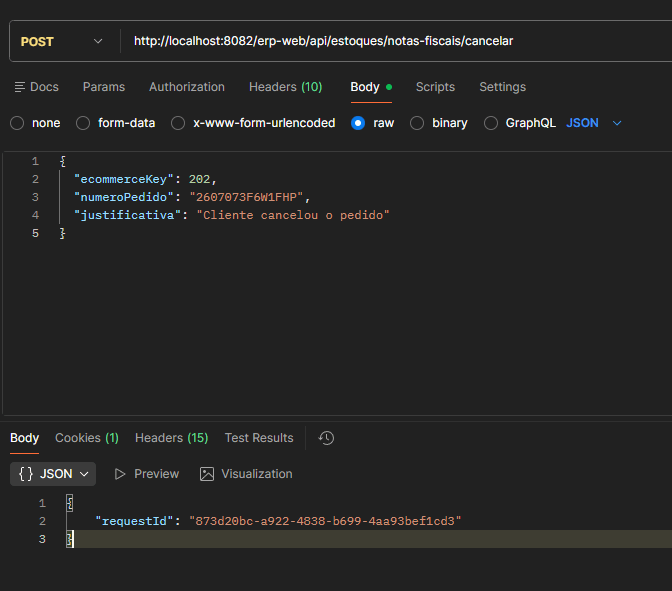Select the form-data body option

click(83, 123)
